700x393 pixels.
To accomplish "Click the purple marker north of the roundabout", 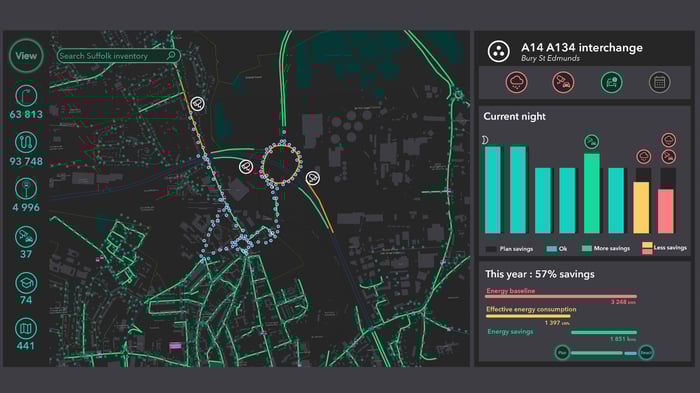I will tap(284, 132).
